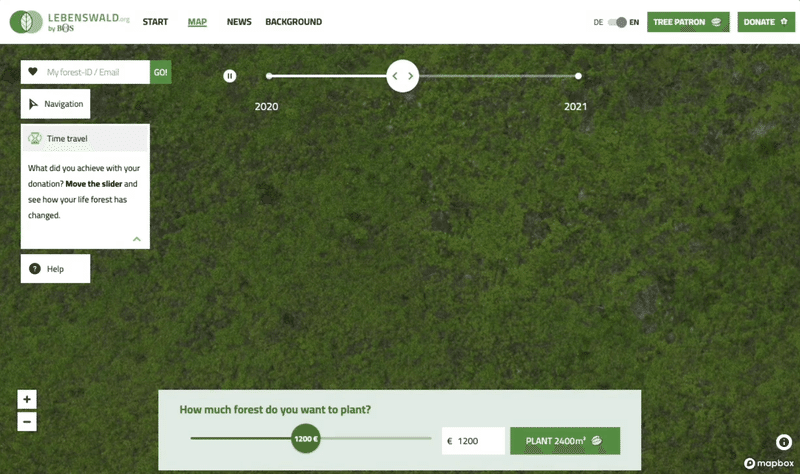Pause the time travel animation

(230, 76)
